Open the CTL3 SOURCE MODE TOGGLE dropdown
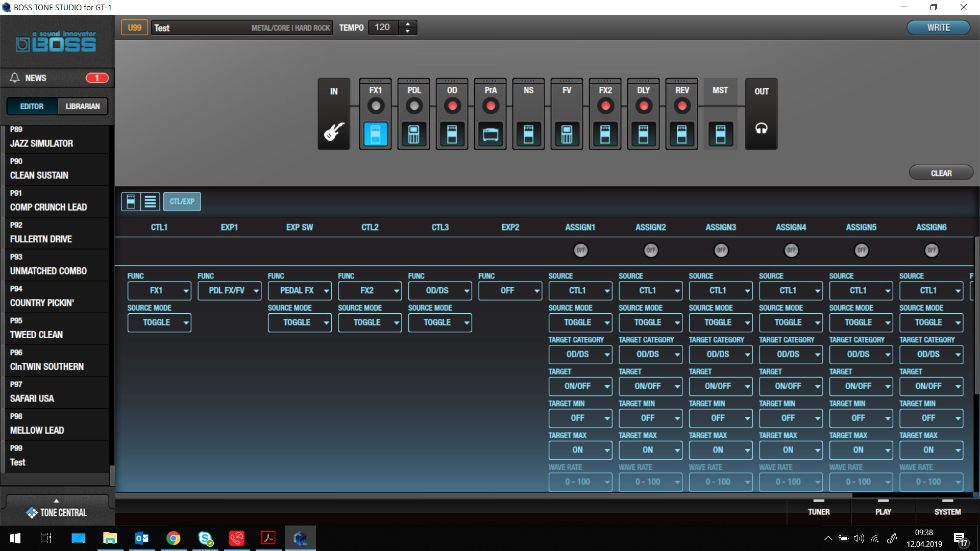Viewport: 980px width, 551px height. (439, 322)
